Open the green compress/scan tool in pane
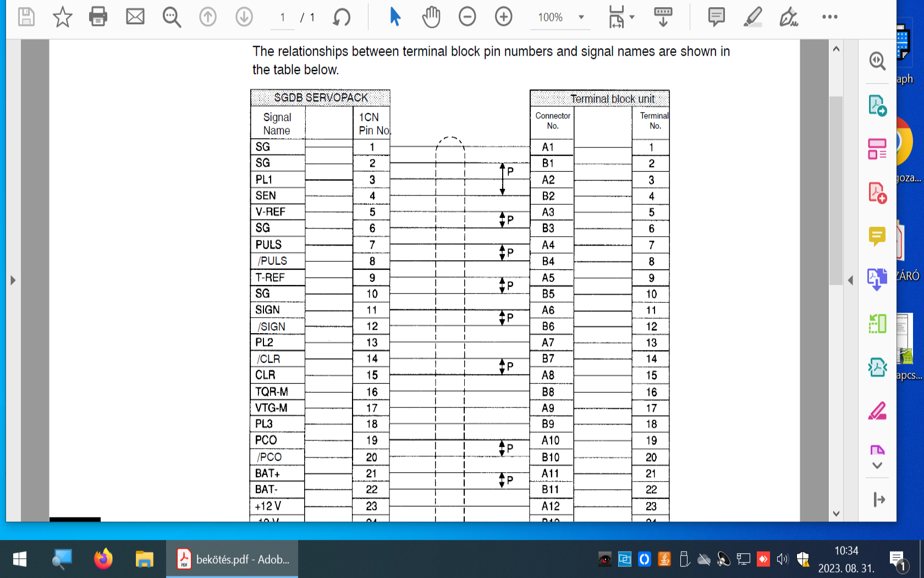The image size is (924, 578). click(x=877, y=324)
